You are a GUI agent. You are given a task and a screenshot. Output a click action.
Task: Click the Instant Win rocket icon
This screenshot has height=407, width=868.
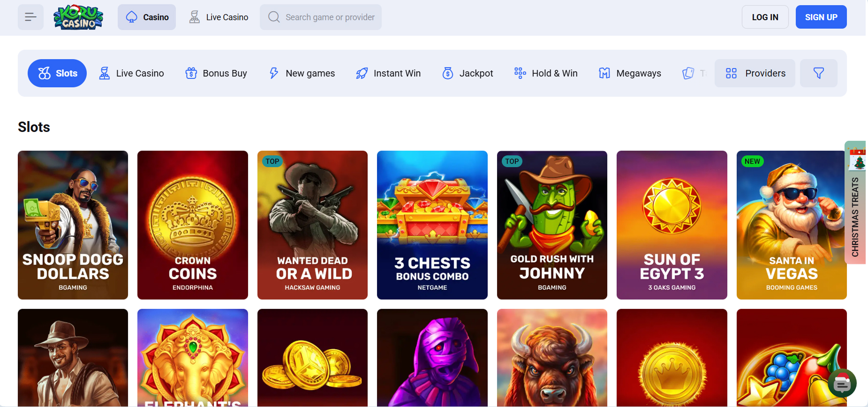362,73
